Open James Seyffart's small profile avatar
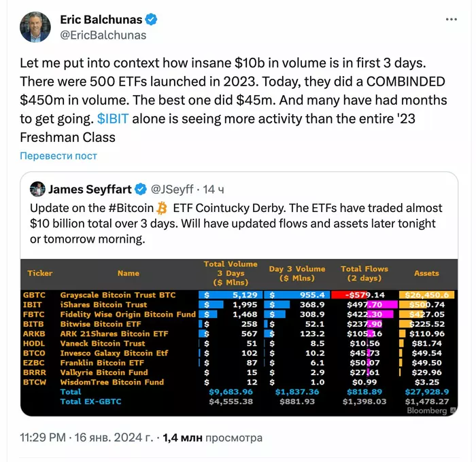Image resolution: width=476 pixels, height=462 pixels. pos(37,189)
